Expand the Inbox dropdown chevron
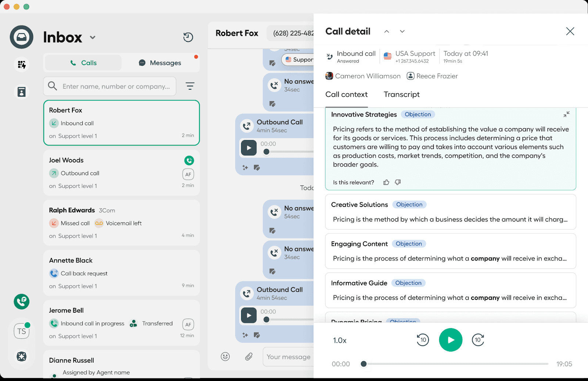Image resolution: width=588 pixels, height=381 pixels. coord(93,37)
